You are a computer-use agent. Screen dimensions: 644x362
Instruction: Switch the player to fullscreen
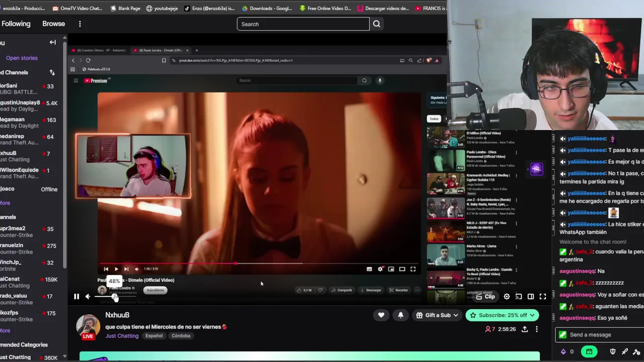(x=543, y=297)
